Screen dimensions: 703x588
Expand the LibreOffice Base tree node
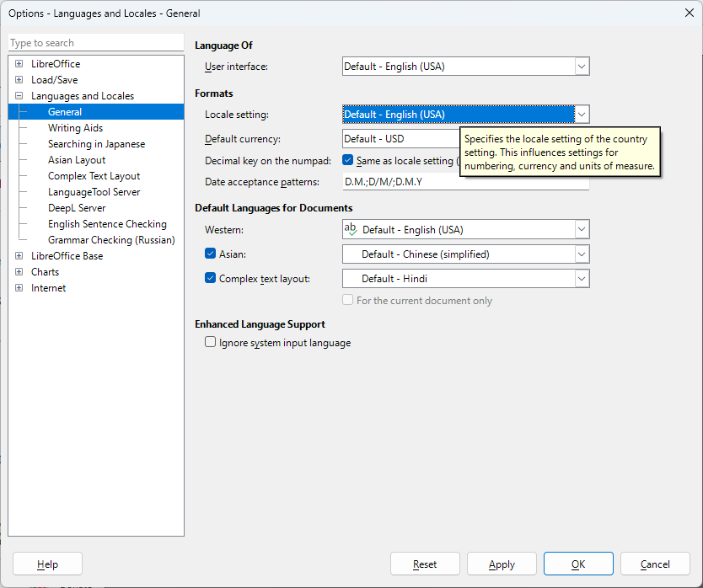click(19, 256)
